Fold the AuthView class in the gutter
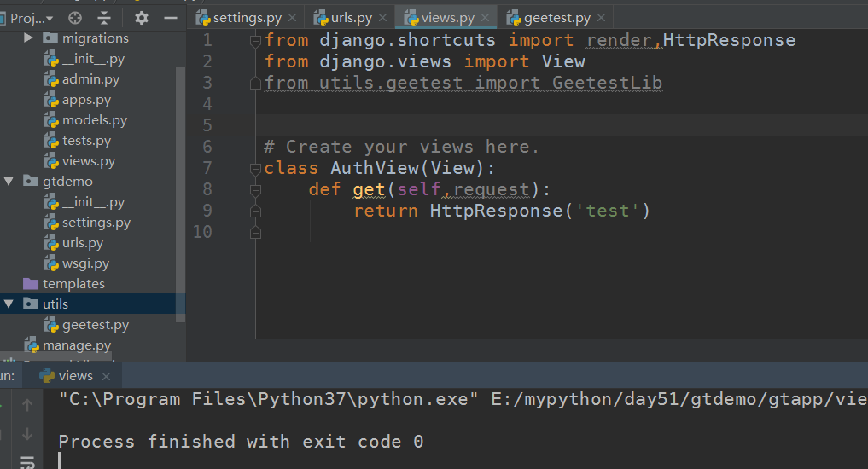The image size is (868, 469). click(x=254, y=168)
